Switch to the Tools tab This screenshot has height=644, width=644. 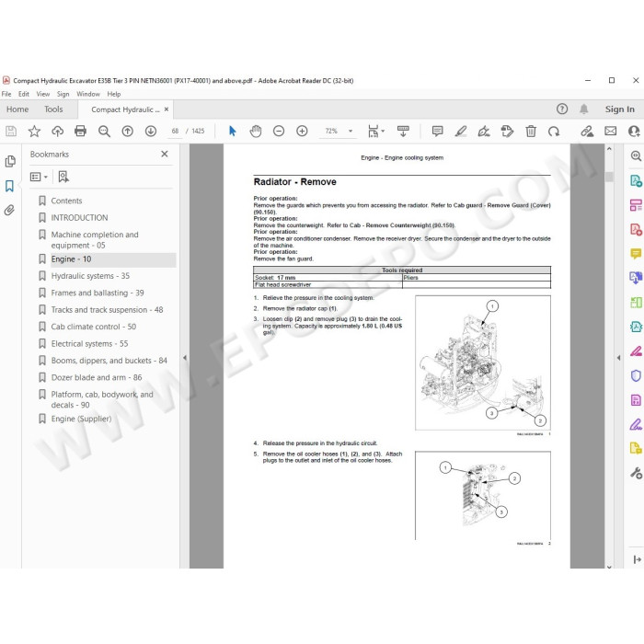(x=53, y=109)
